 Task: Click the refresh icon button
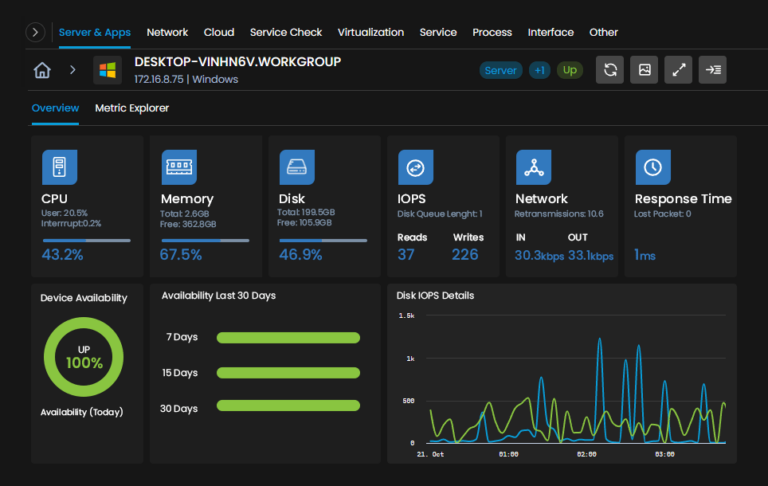pyautogui.click(x=610, y=70)
